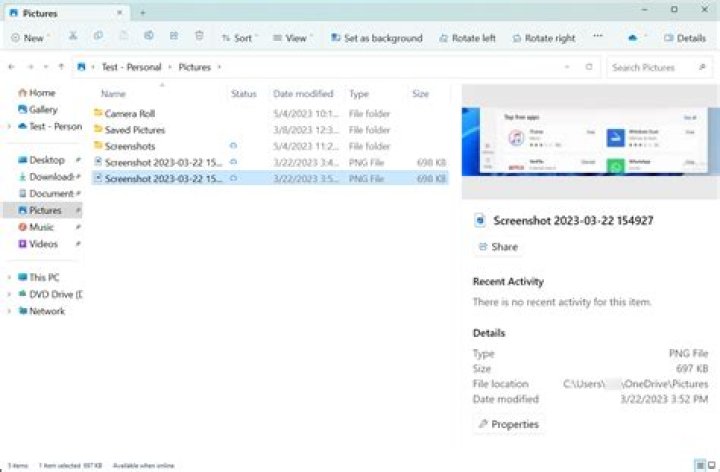Click the highlighted screenshot file row

point(270,178)
